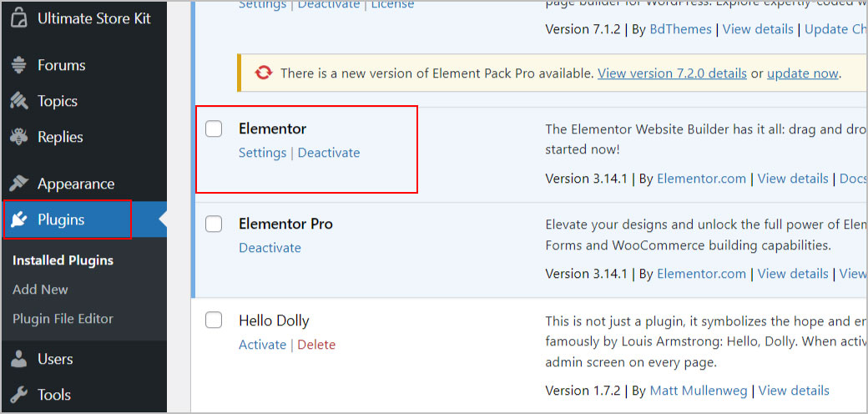Select the Elementor Pro checkbox

214,224
